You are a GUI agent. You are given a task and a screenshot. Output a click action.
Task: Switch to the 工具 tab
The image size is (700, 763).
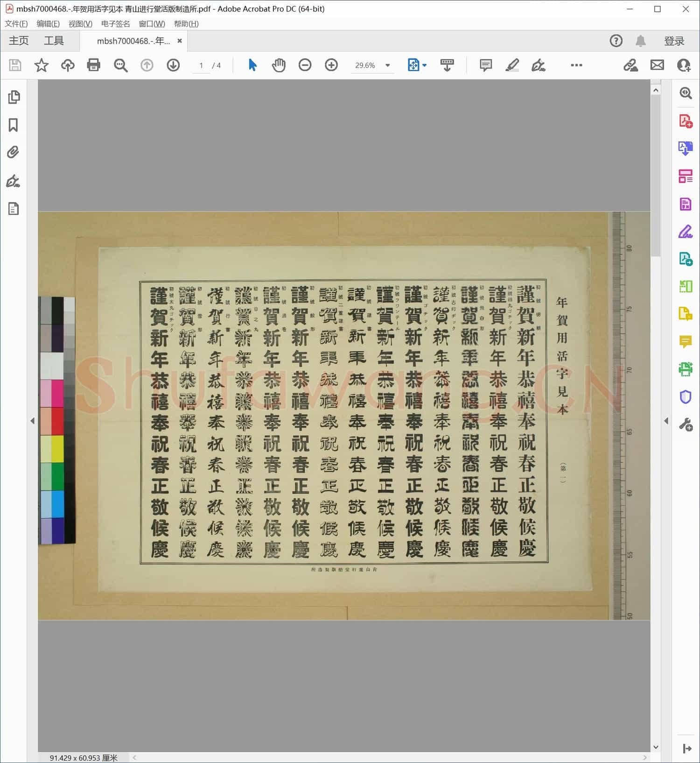pyautogui.click(x=54, y=41)
